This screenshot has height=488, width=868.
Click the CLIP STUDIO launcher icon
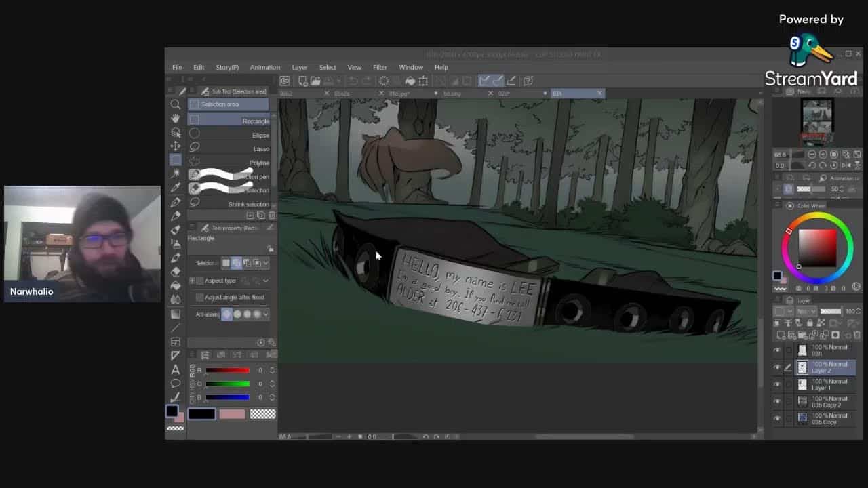285,81
